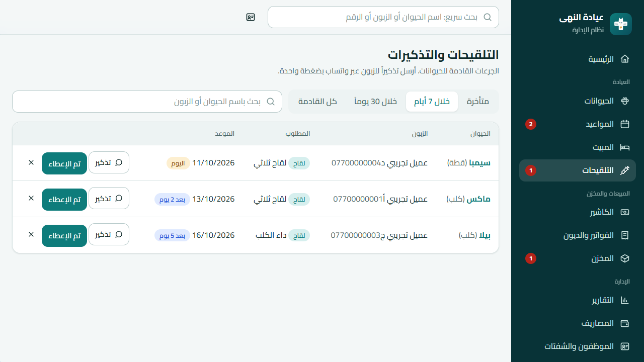This screenshot has height=362, width=644.
Task: Mark ماكس vaccine as تم الإعطاء
Action: tap(64, 199)
